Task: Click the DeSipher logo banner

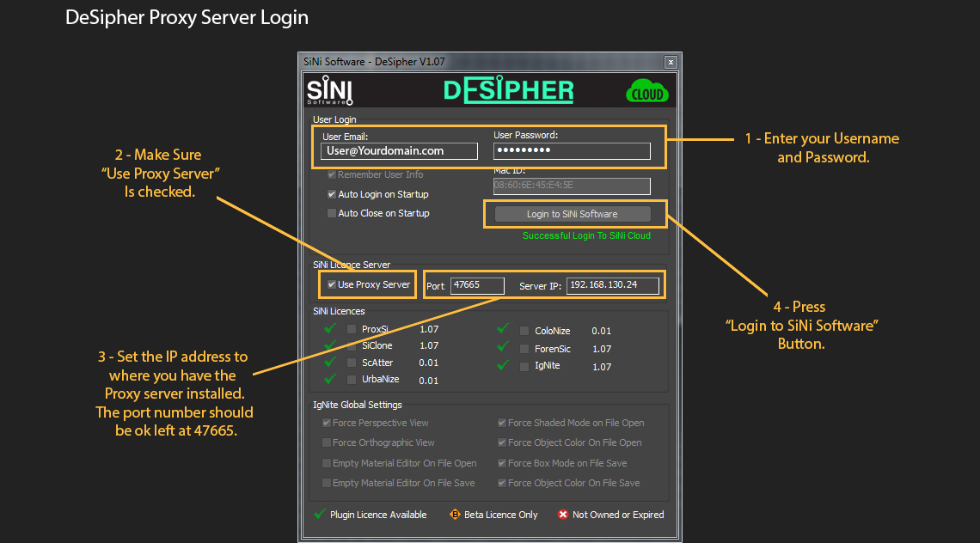Action: click(x=508, y=90)
